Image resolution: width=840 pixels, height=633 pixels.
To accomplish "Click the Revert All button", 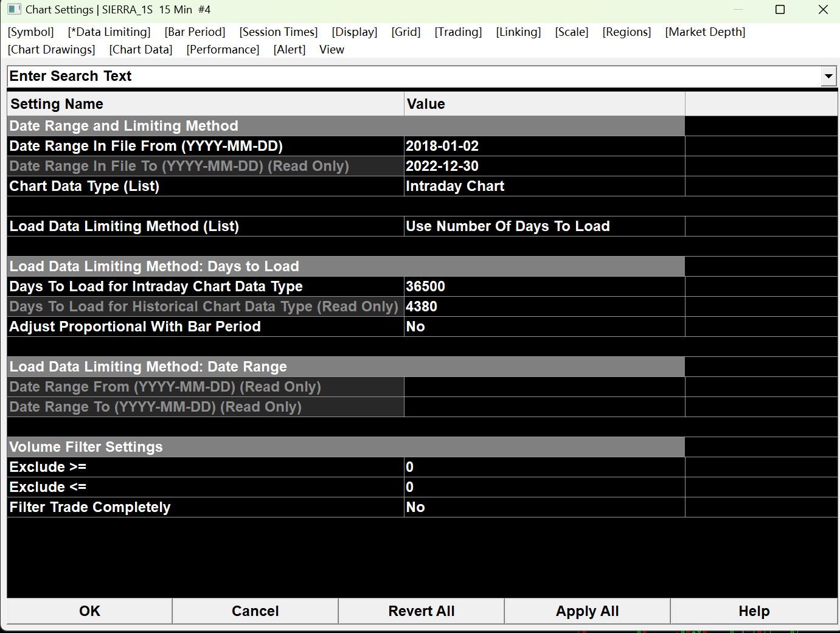I will (x=422, y=611).
